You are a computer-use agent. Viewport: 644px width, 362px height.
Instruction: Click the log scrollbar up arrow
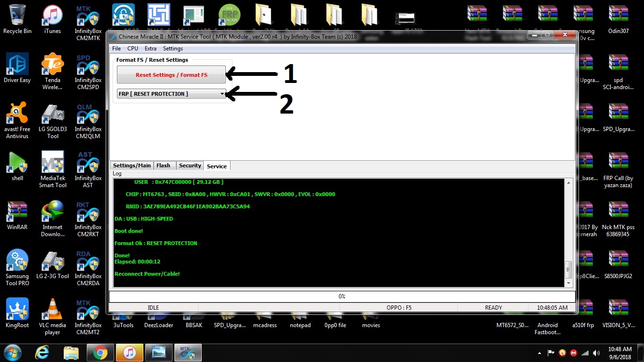[x=569, y=182]
